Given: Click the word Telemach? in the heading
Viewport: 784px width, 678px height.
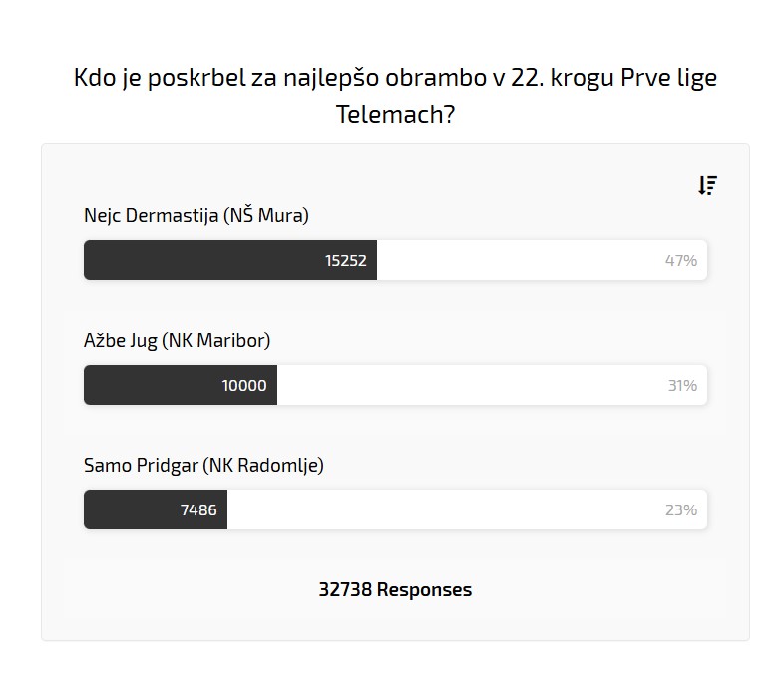Looking at the screenshot, I should tap(395, 114).
